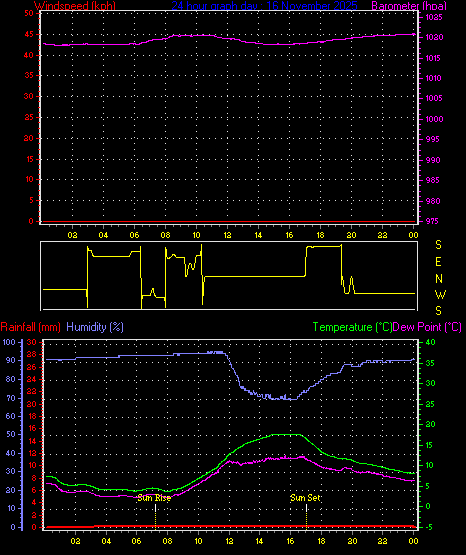Select the Rainfall (mm) legend label
Viewport: 466px width, 555px height.
[30, 327]
